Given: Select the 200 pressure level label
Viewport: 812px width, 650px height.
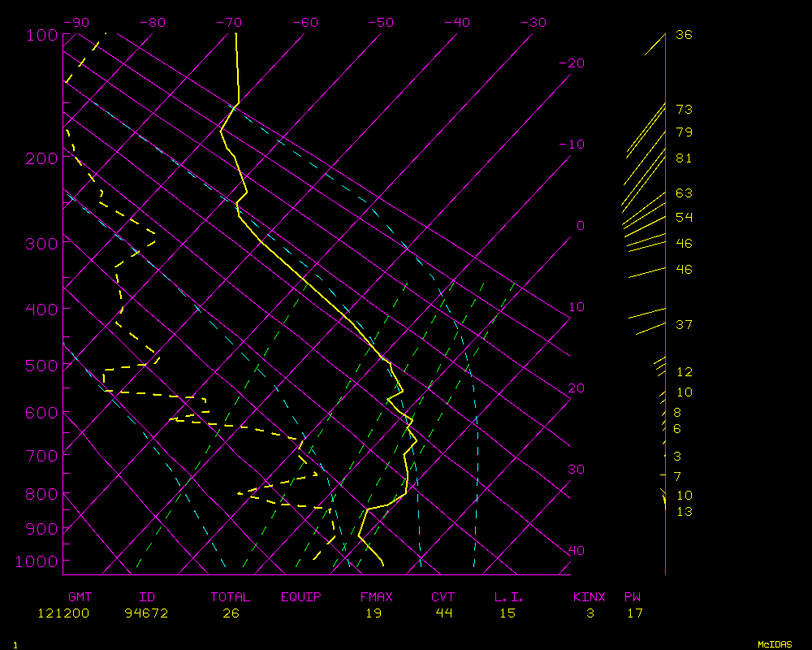Looking at the screenshot, I should click(x=42, y=158).
